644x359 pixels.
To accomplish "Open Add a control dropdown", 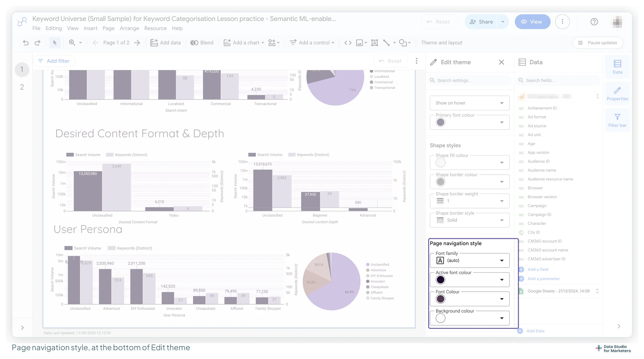I will [x=312, y=43].
